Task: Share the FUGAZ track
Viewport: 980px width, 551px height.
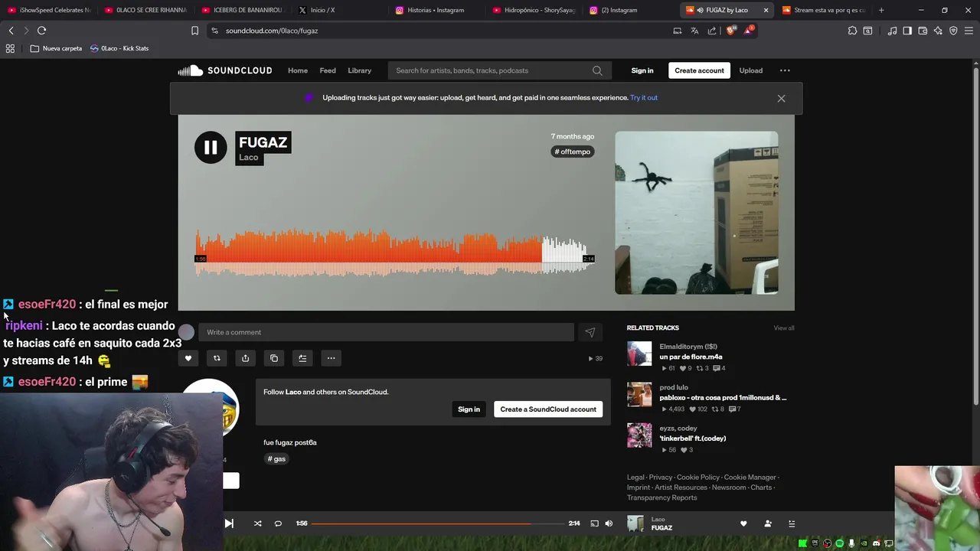Action: tap(245, 358)
